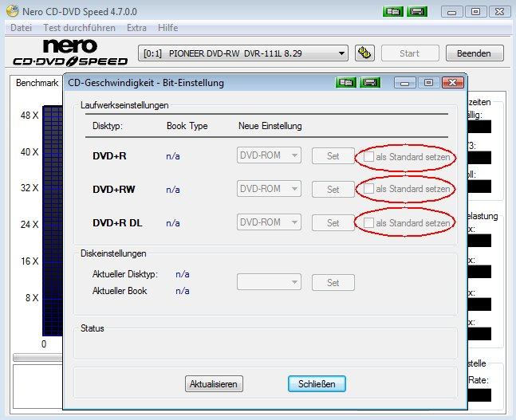The image size is (516, 420).
Task: Click the Set button in Diskeinstellungen
Action: [x=333, y=283]
